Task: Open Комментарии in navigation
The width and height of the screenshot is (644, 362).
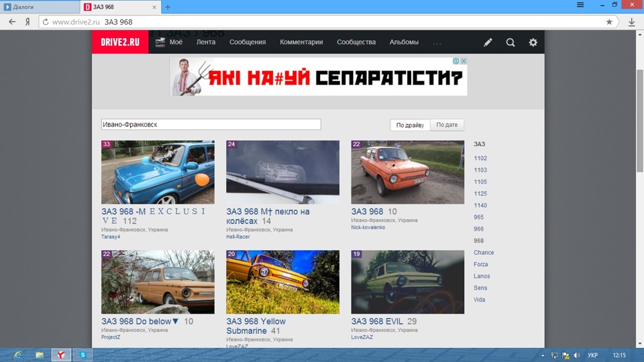Action: [x=301, y=42]
